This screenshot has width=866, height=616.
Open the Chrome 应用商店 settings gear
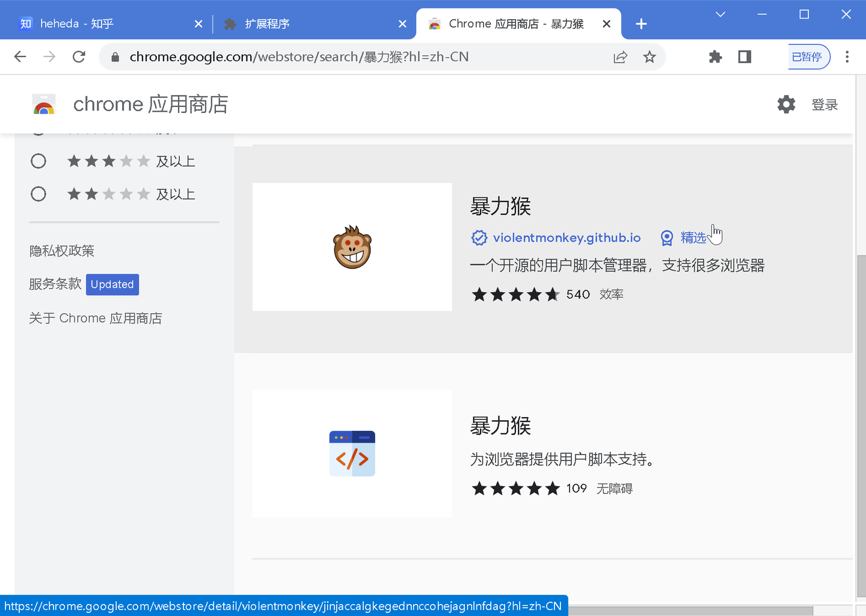coord(786,105)
